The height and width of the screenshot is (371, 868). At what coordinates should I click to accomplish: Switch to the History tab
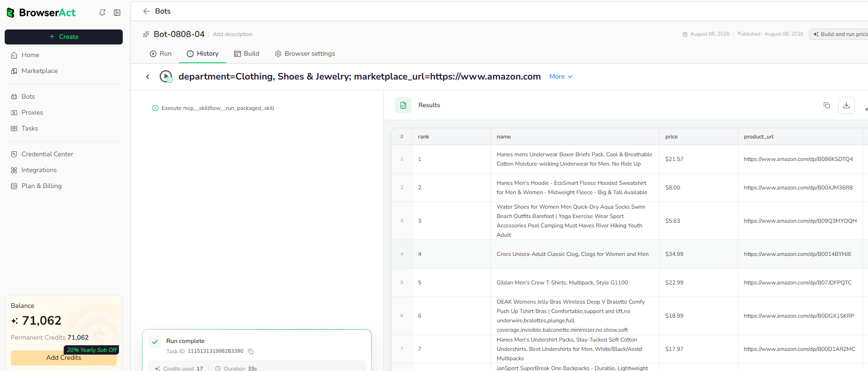coord(202,54)
